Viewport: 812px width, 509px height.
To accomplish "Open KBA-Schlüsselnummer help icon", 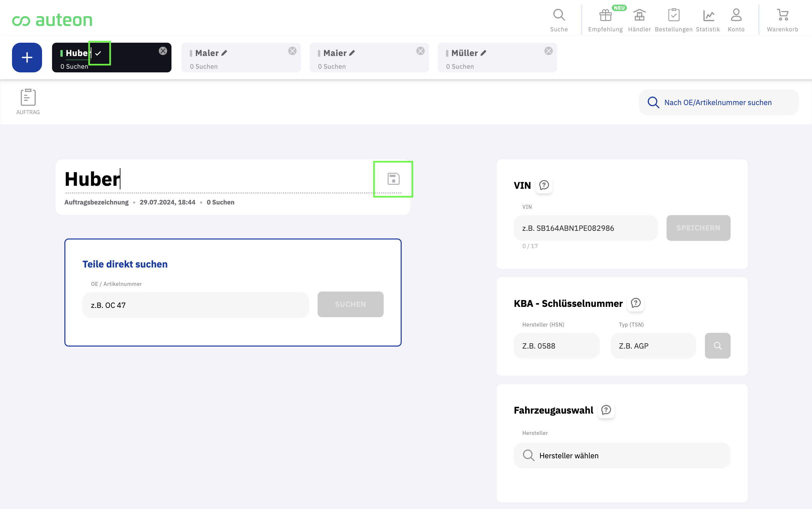I will 636,303.
